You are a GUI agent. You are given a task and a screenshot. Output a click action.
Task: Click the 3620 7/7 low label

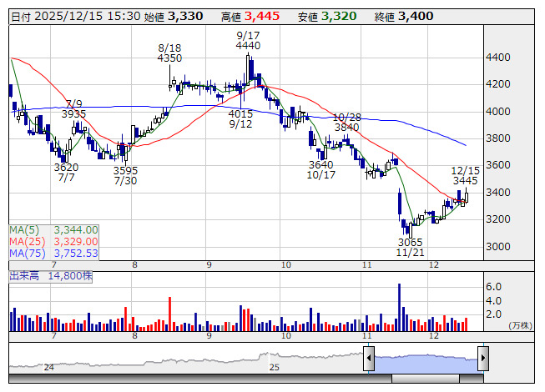66,173
